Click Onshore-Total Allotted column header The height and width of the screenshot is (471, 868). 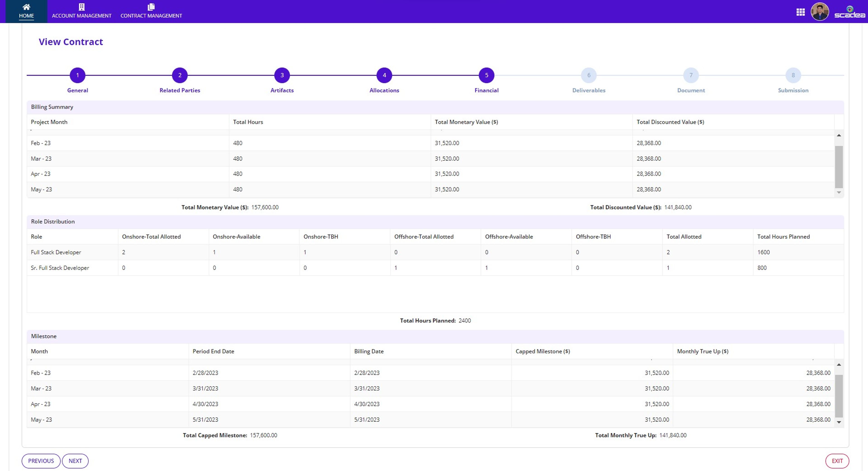coord(163,237)
